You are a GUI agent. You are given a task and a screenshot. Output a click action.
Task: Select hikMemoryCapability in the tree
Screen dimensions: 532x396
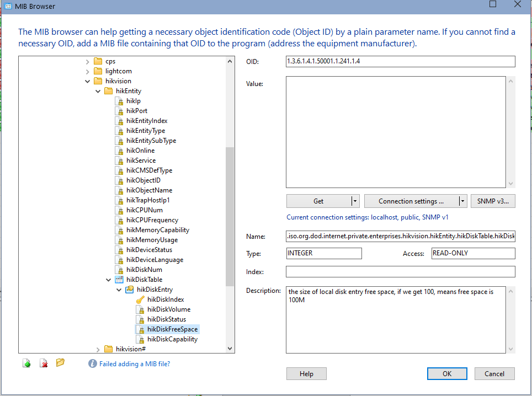coord(158,230)
